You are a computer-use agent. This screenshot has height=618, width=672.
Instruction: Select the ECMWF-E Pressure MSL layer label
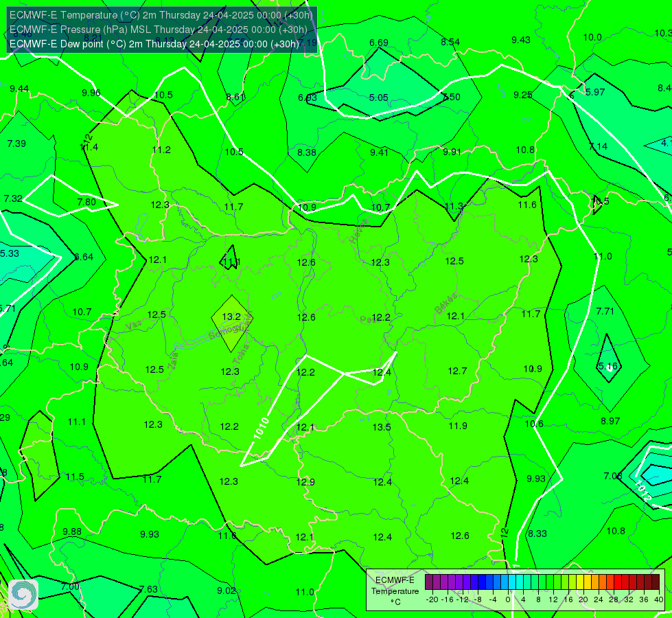click(x=158, y=30)
